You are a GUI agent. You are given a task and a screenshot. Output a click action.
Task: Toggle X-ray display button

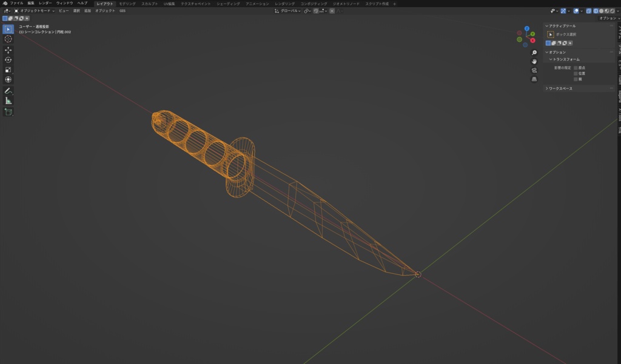(589, 11)
